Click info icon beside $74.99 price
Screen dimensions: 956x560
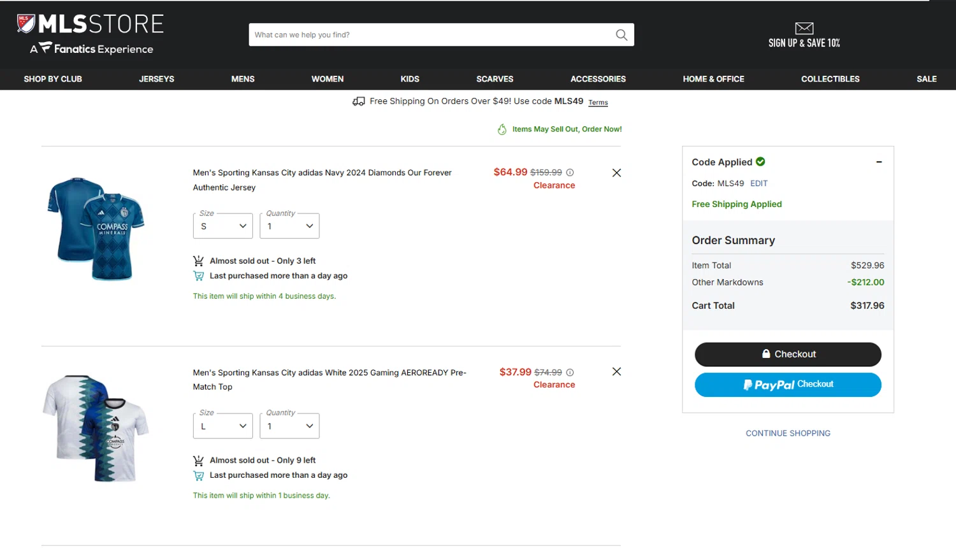570,372
